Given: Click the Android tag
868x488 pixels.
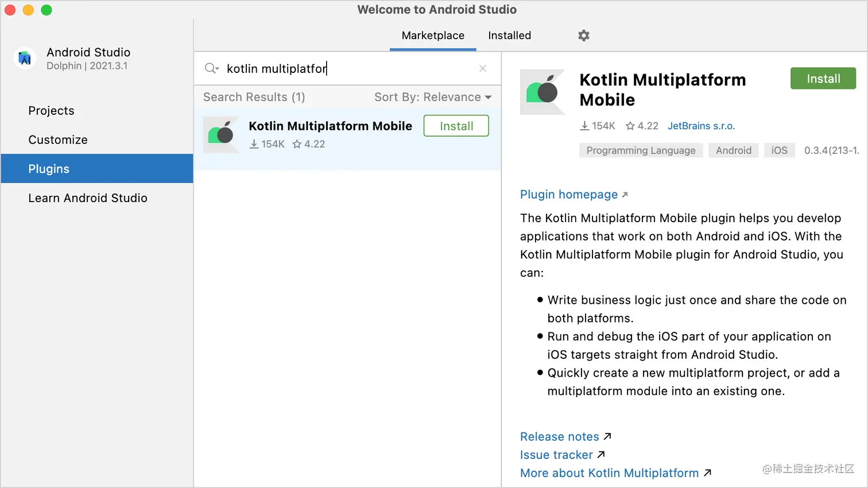Looking at the screenshot, I should 734,150.
